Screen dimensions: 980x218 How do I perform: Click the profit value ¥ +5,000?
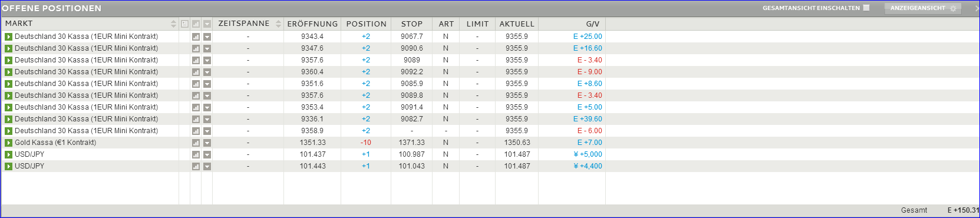[x=588, y=154]
